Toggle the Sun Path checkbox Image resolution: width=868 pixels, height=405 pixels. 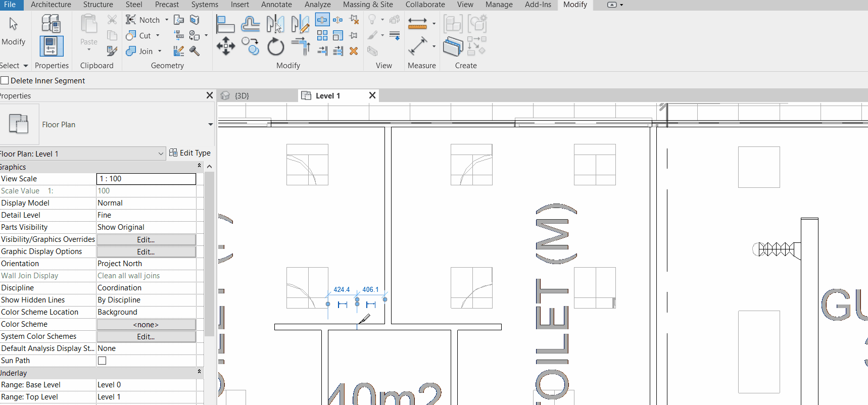click(x=102, y=361)
